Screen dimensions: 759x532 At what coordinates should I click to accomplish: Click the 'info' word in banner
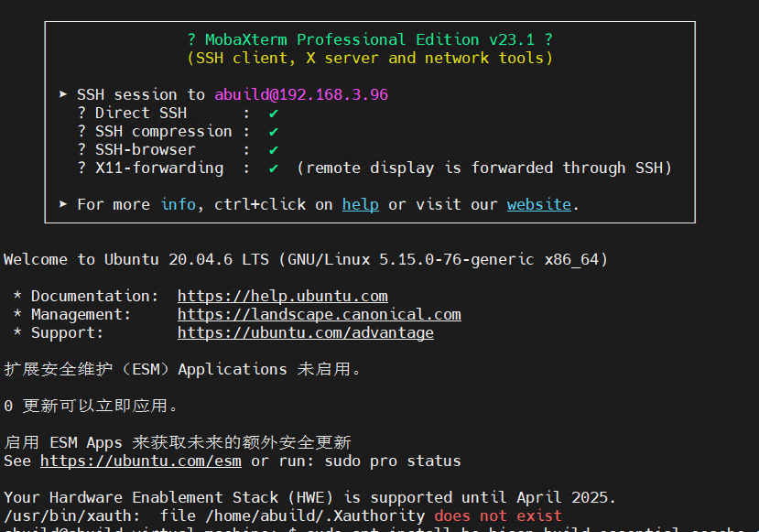click(179, 204)
